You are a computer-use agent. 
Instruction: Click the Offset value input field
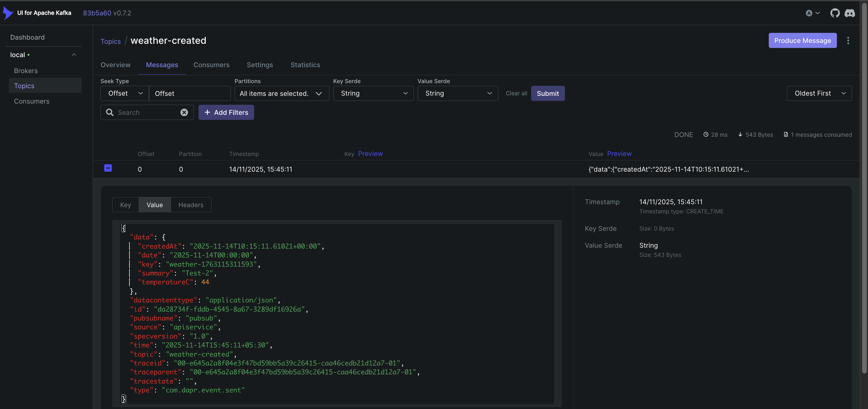click(x=190, y=93)
